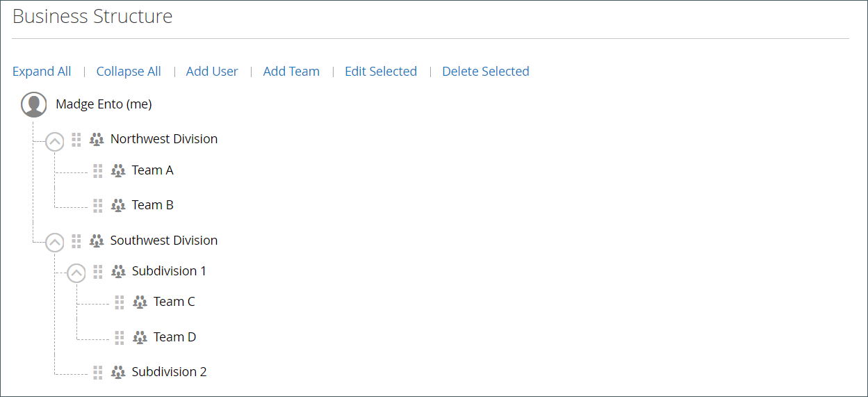Click Collapse All in the toolbar
Viewport: 868px width, 397px height.
(129, 72)
